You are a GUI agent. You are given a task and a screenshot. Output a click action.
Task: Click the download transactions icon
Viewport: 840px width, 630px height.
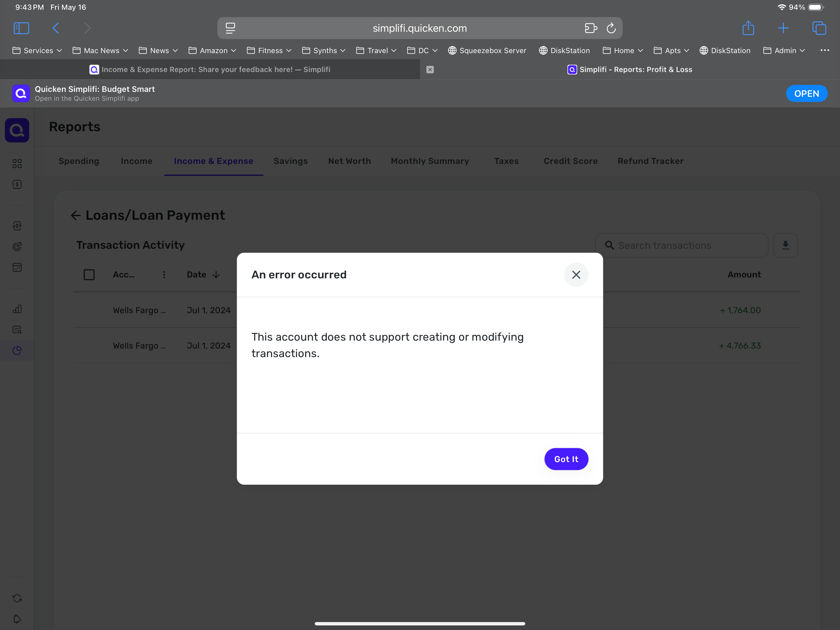click(x=785, y=245)
